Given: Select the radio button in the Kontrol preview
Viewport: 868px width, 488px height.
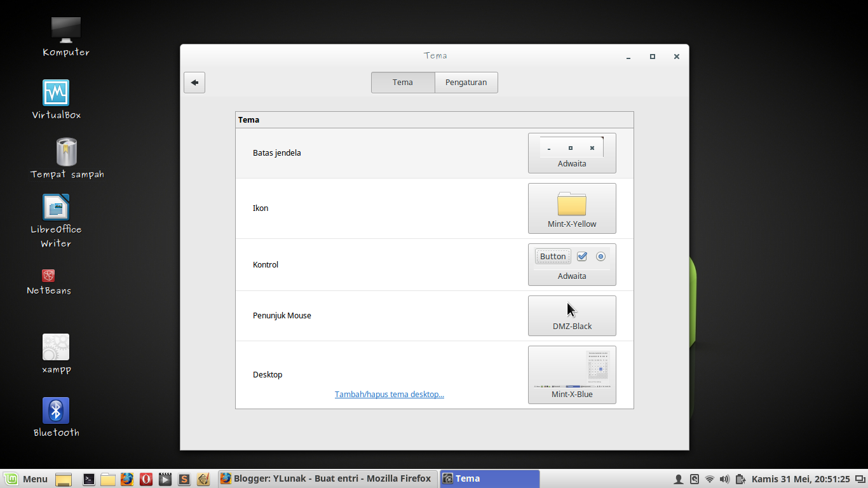Looking at the screenshot, I should [600, 256].
